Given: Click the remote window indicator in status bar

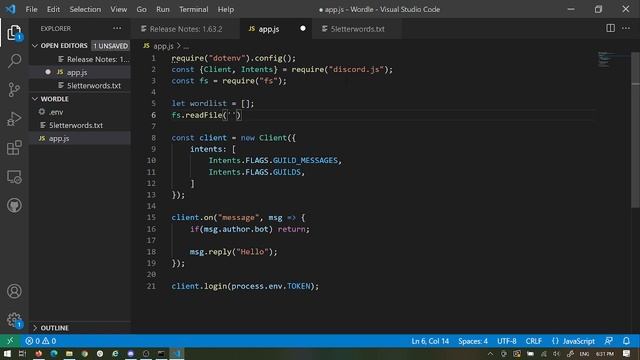Looking at the screenshot, I should tap(10, 341).
